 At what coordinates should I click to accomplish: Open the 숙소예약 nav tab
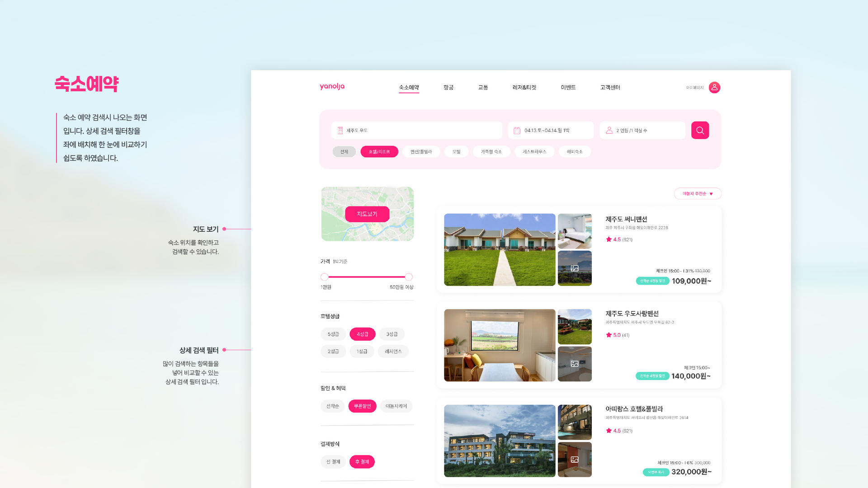pyautogui.click(x=409, y=88)
